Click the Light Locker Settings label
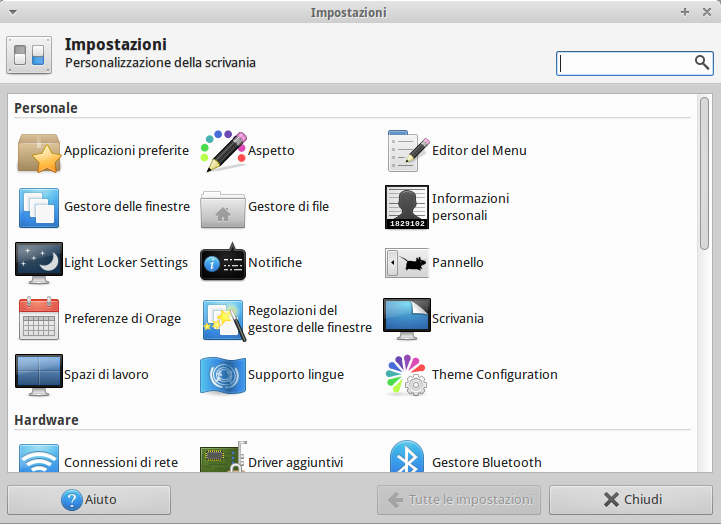Viewport: 721px width, 524px height. pyautogui.click(x=126, y=263)
